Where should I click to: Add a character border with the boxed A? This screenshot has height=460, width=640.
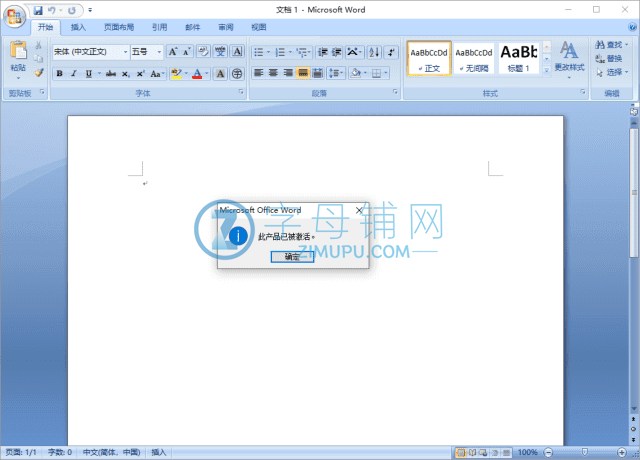(x=237, y=51)
